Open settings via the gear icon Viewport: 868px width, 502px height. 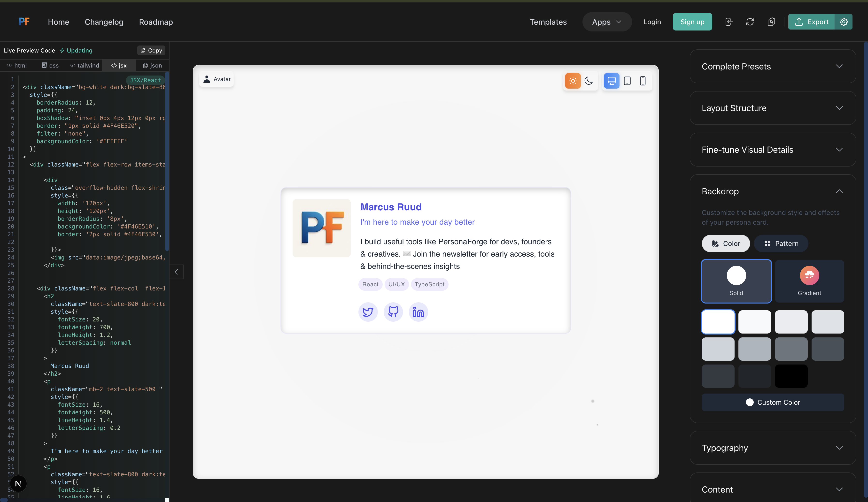(x=844, y=22)
